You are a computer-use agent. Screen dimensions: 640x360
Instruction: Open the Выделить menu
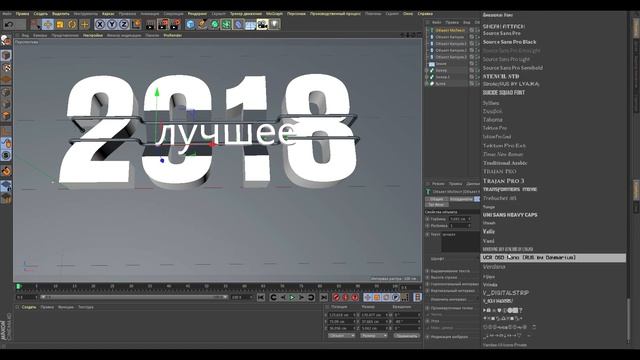[61, 14]
